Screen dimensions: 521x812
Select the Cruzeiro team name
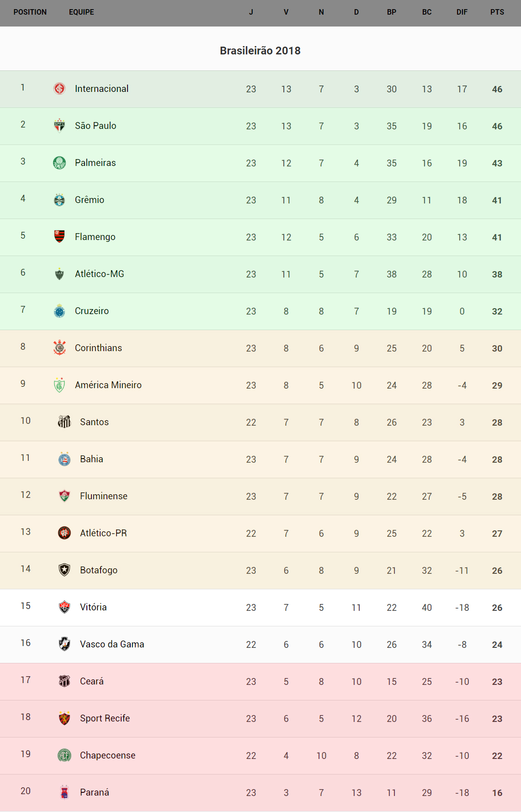tap(92, 311)
